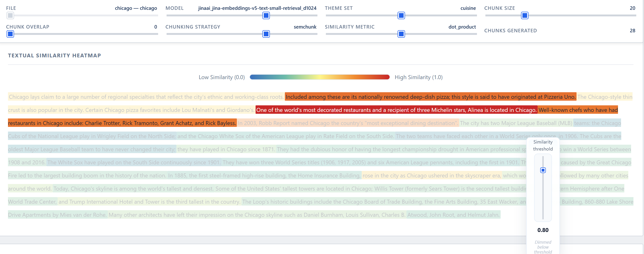Click 'and the Chicago White Sox' chunk
This screenshot has width=644, height=254.
click(x=286, y=136)
